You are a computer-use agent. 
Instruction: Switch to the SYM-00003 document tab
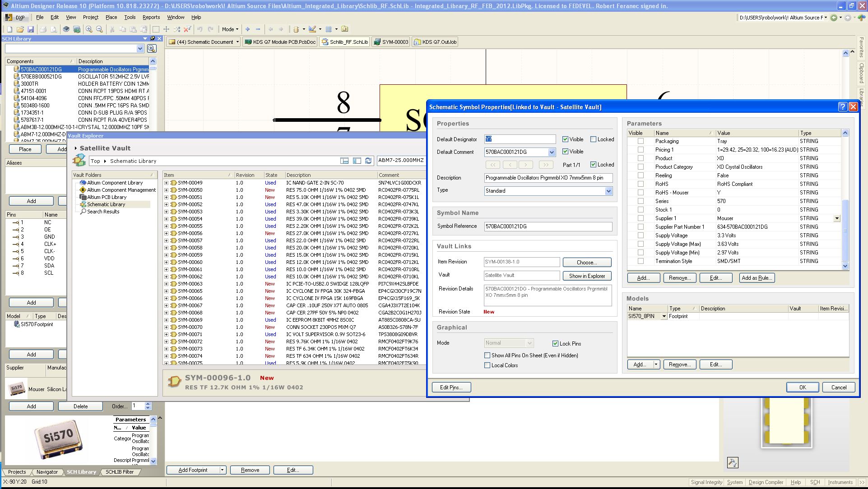[394, 42]
